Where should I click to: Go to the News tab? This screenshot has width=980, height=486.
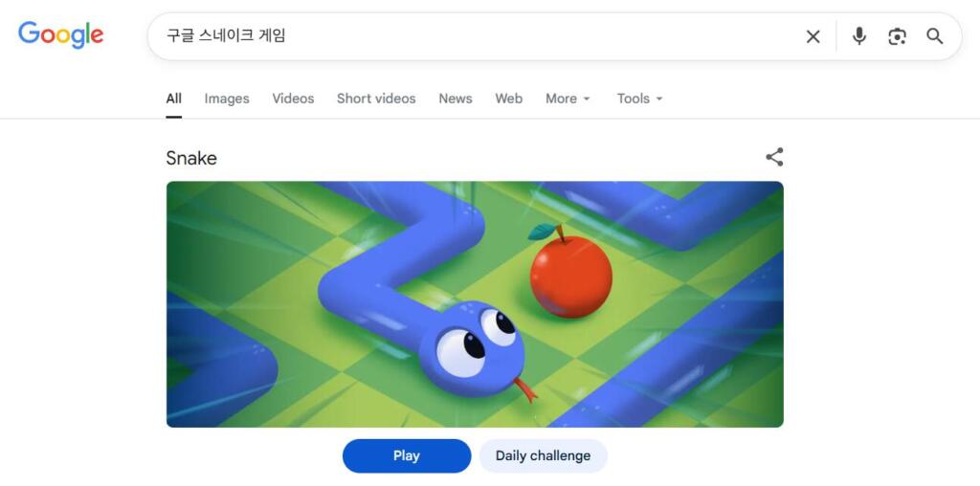pos(455,99)
